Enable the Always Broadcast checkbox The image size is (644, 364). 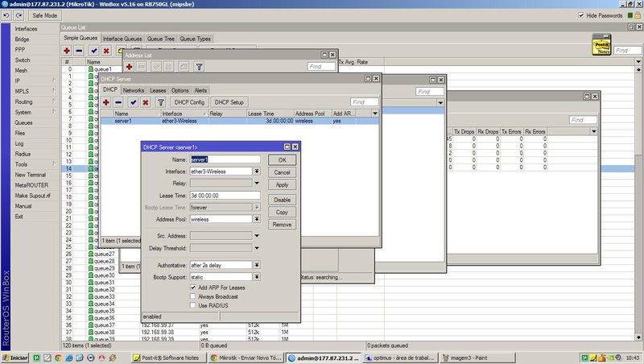[192, 296]
